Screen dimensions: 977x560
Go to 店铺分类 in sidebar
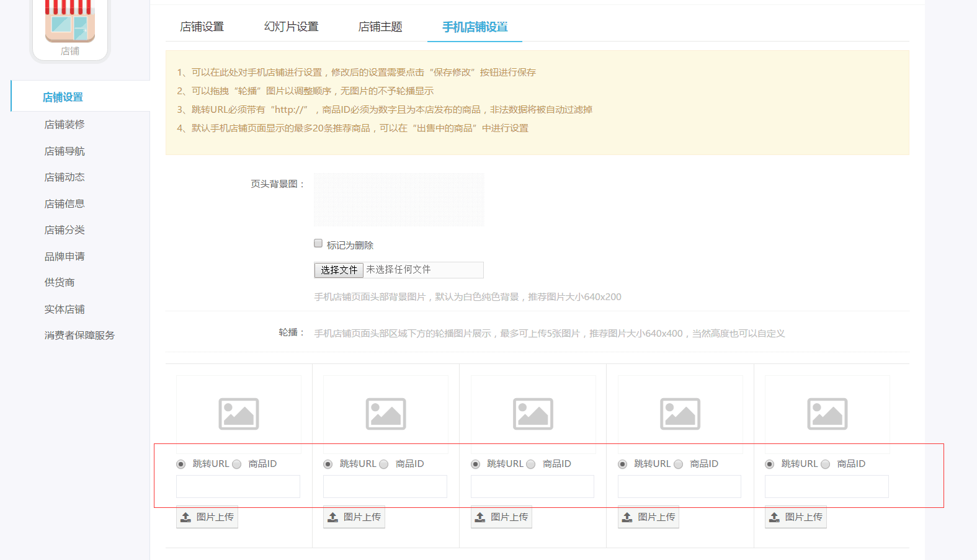pos(65,229)
